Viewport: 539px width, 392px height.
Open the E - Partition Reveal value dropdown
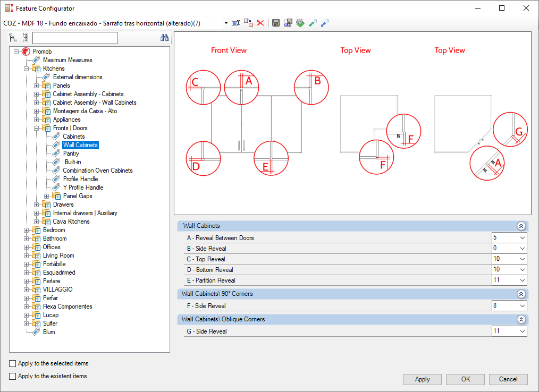click(522, 280)
